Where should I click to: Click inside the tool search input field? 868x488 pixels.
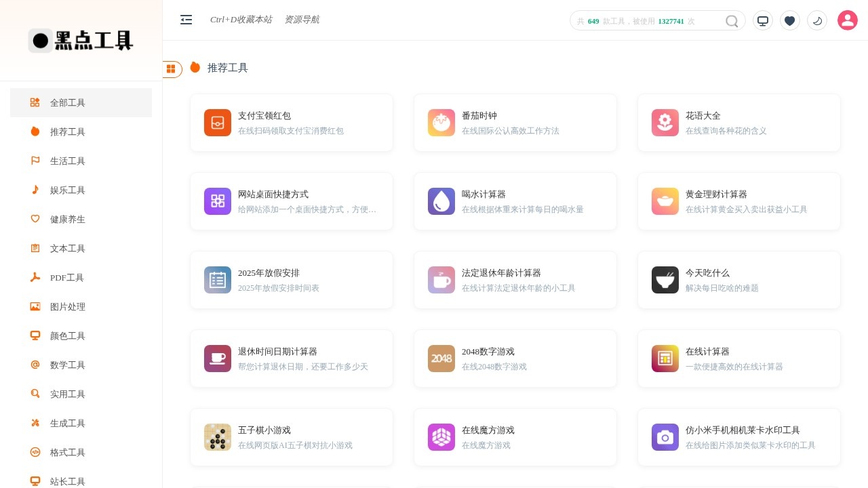[651, 20]
